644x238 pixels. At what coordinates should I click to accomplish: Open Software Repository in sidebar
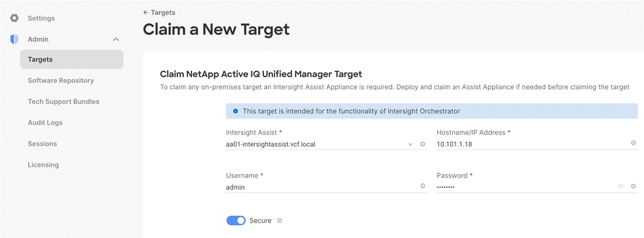tap(61, 81)
